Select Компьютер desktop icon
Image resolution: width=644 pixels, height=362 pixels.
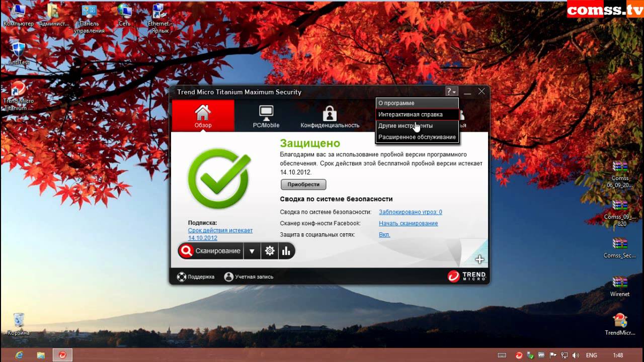(19, 16)
